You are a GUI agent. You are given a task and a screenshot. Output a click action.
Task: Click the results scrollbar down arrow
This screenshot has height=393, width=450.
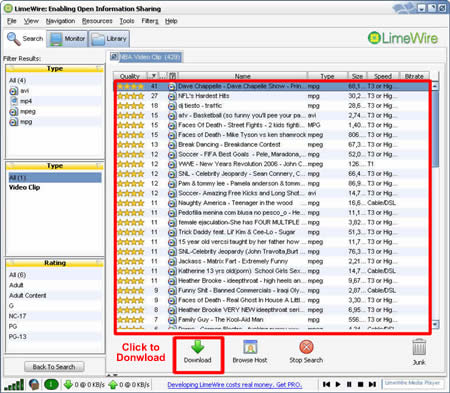pos(435,324)
